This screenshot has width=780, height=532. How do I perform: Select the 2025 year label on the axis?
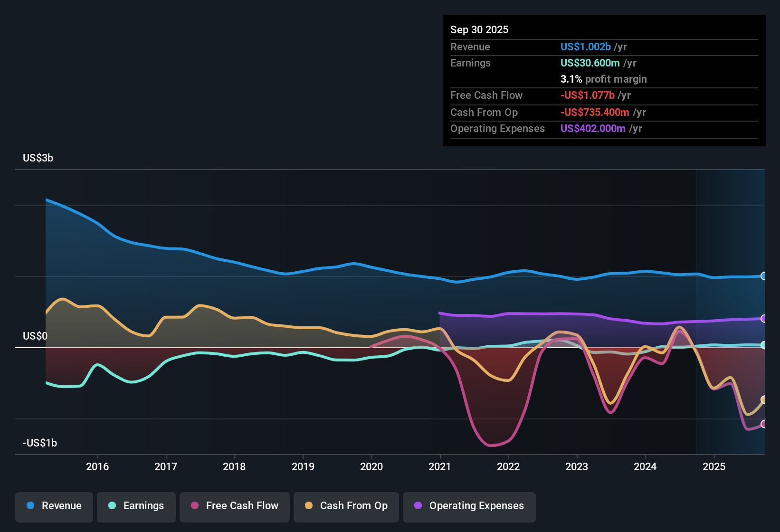click(714, 466)
